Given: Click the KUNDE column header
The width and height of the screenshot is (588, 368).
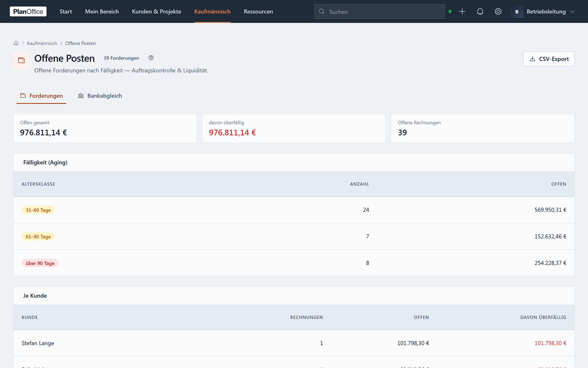Looking at the screenshot, I should point(30,317).
